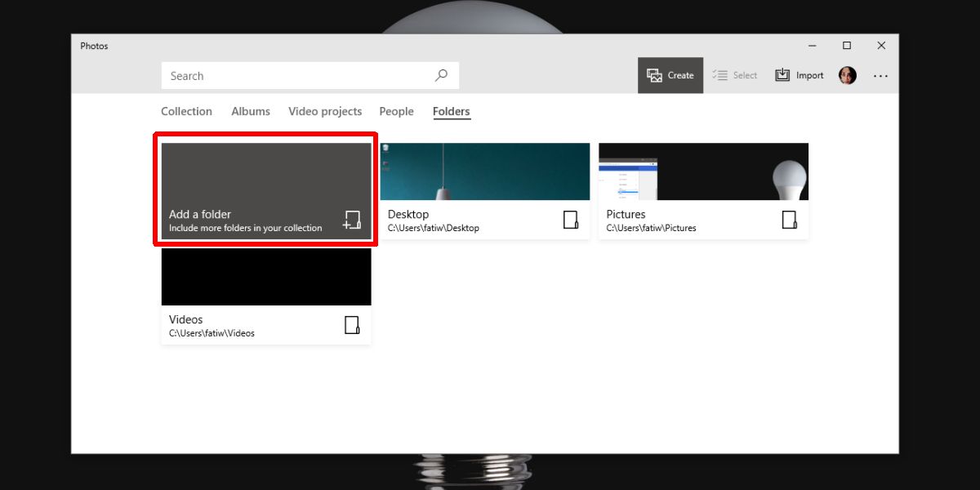Click the Pictures folder device icon
Screen dimensions: 980x490
(790, 220)
